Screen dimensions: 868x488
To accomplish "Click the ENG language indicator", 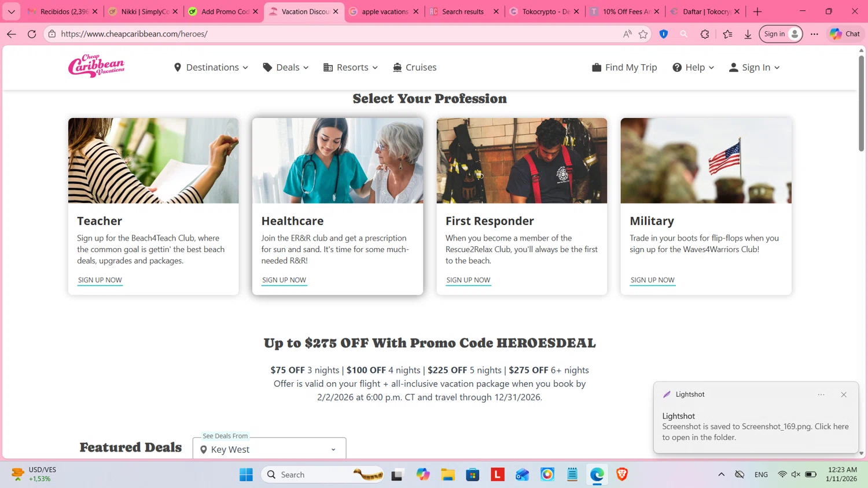I will [x=761, y=475].
